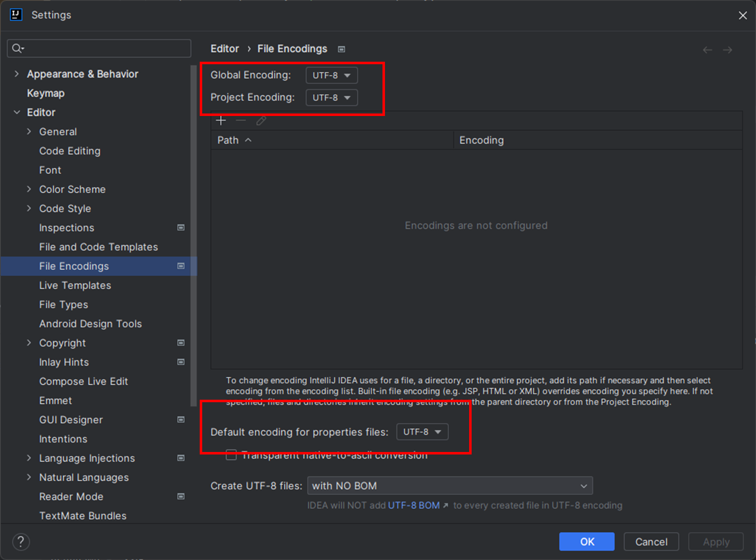The width and height of the screenshot is (756, 560).
Task: Click the Encoding column header
Action: (x=598, y=140)
